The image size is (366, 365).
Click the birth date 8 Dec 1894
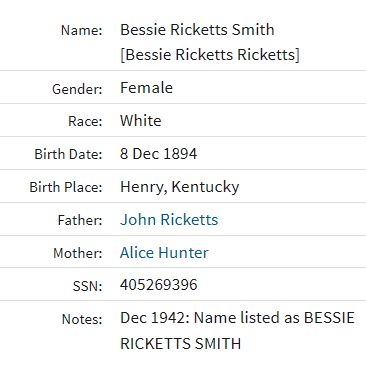[x=158, y=154]
